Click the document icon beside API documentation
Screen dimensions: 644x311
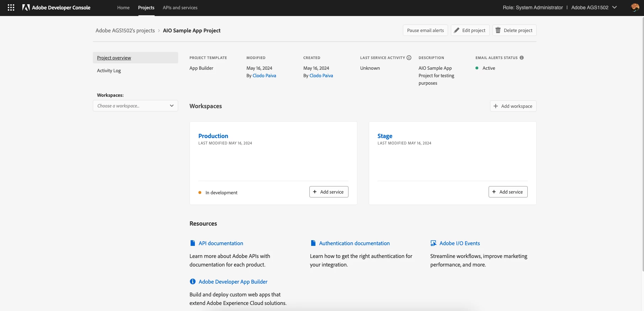(193, 243)
